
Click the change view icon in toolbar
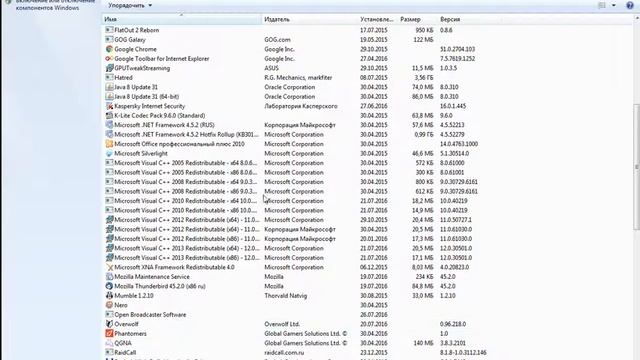click(602, 5)
